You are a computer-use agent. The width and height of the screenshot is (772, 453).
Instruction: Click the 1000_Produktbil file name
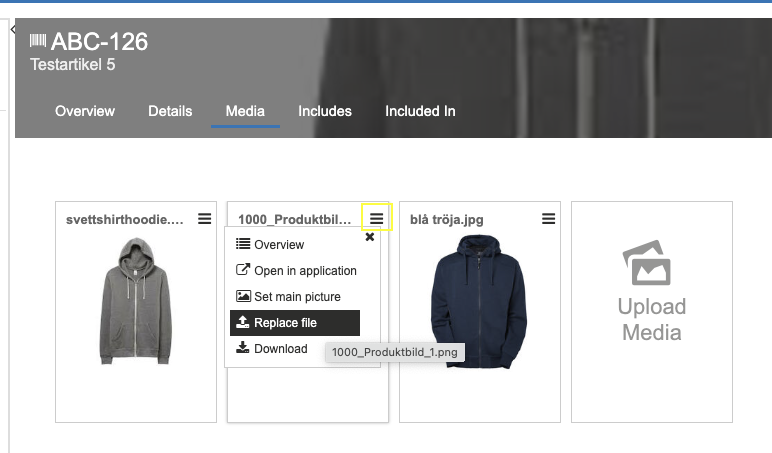(x=294, y=220)
